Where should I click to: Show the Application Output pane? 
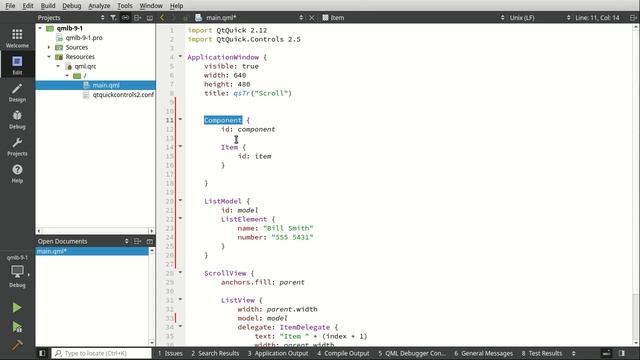click(x=278, y=353)
